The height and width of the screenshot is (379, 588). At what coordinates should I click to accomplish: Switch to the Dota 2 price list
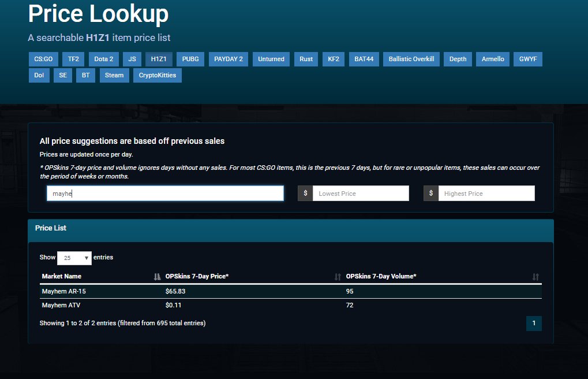pyautogui.click(x=103, y=59)
